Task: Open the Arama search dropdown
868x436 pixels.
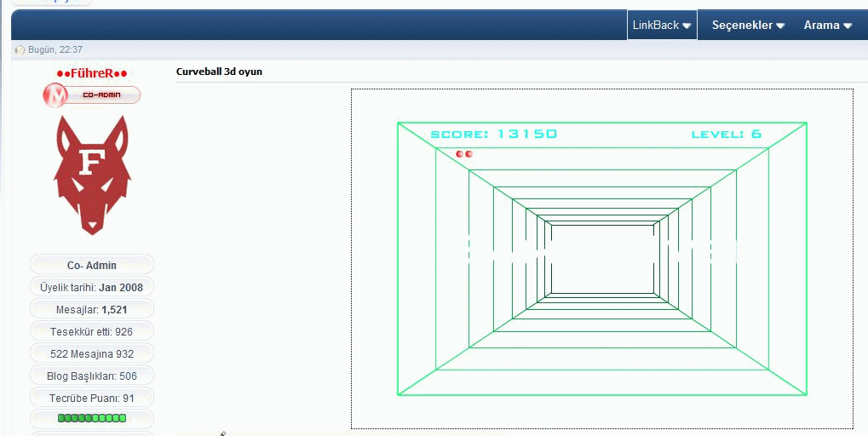Action: coord(828,25)
